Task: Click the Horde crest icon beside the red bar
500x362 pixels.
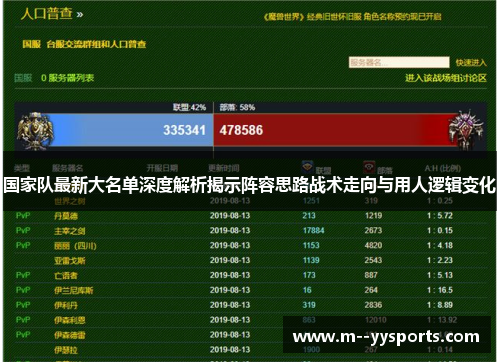Action: [x=466, y=130]
